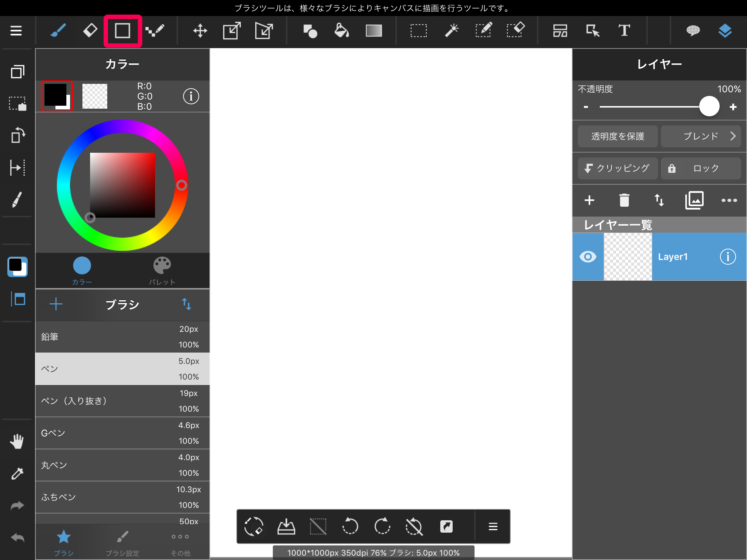Toggle クリッピング for the layer
The image size is (747, 560).
[x=618, y=168]
